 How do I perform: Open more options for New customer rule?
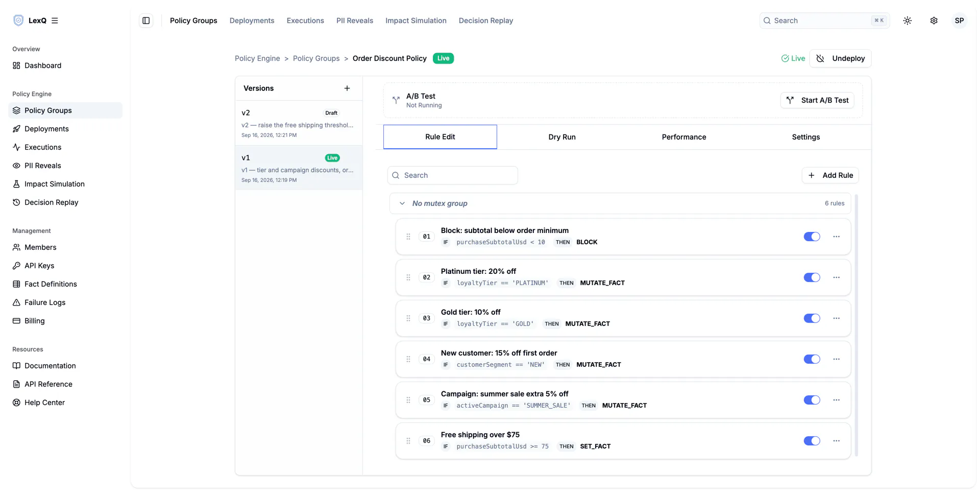(x=836, y=359)
